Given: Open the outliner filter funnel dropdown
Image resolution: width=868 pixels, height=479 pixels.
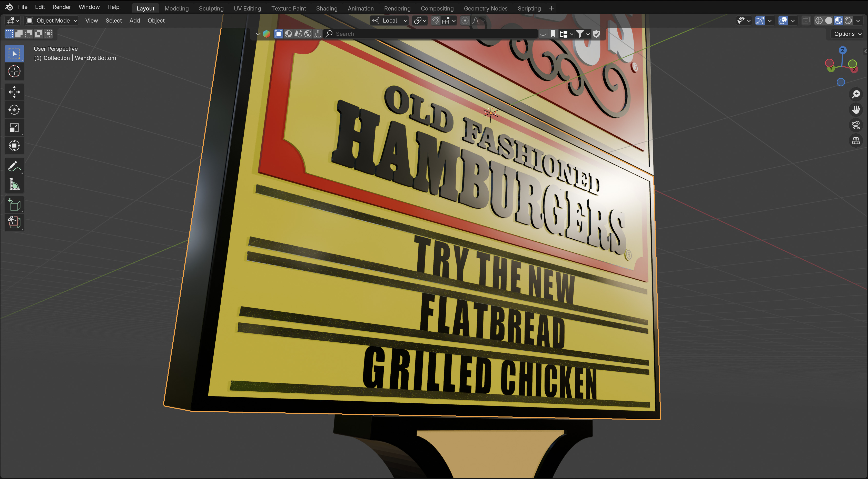Looking at the screenshot, I should (x=583, y=34).
